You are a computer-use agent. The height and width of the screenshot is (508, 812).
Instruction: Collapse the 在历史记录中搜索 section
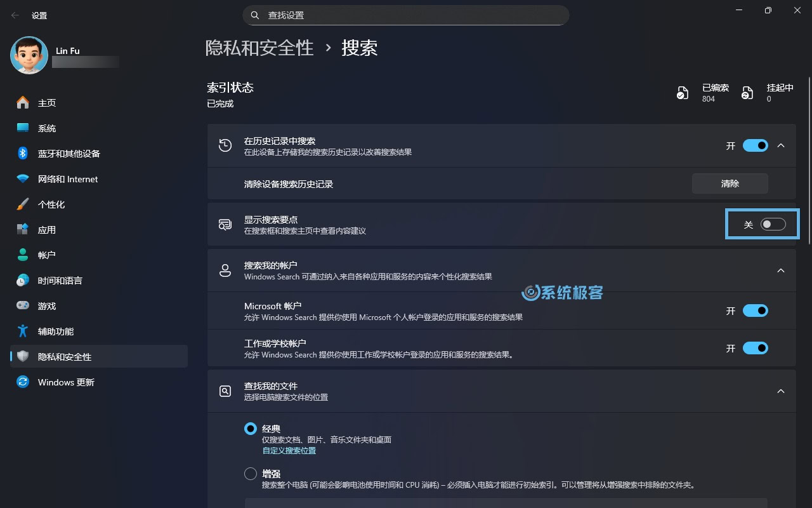pos(781,145)
